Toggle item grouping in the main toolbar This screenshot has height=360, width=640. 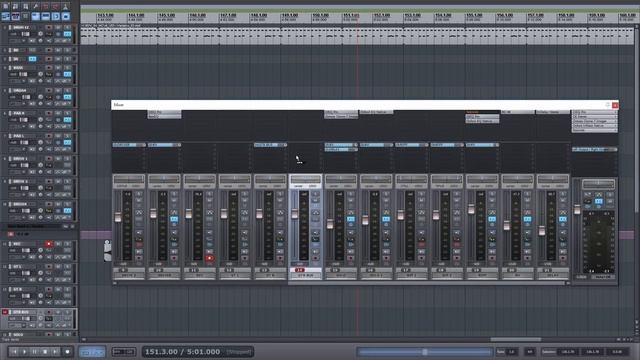[x=16, y=16]
